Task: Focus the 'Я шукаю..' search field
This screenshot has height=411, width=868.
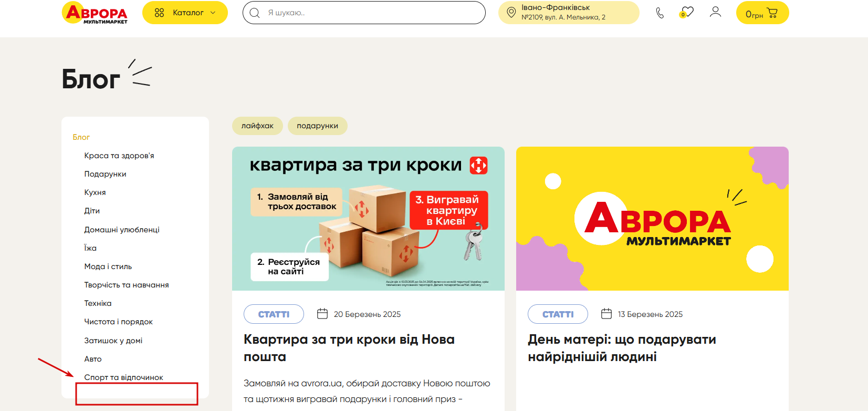Action: click(x=364, y=13)
